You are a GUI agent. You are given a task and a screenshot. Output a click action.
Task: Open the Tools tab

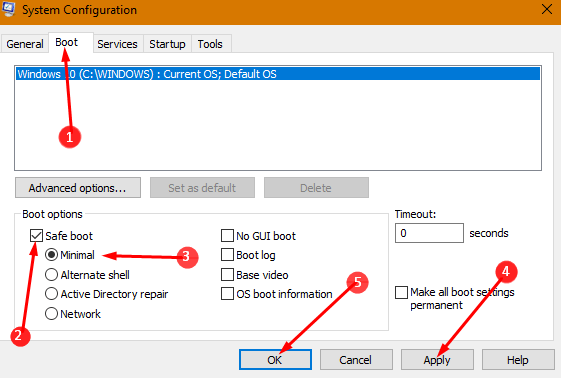coord(210,44)
